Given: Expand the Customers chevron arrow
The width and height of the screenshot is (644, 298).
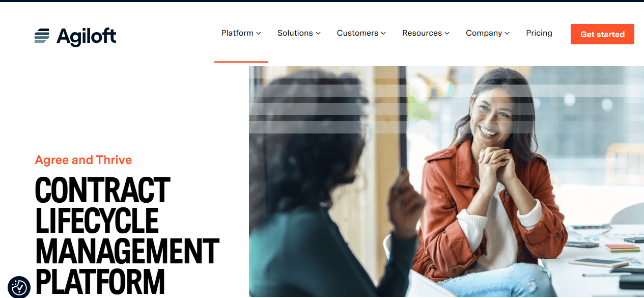Looking at the screenshot, I should (383, 33).
